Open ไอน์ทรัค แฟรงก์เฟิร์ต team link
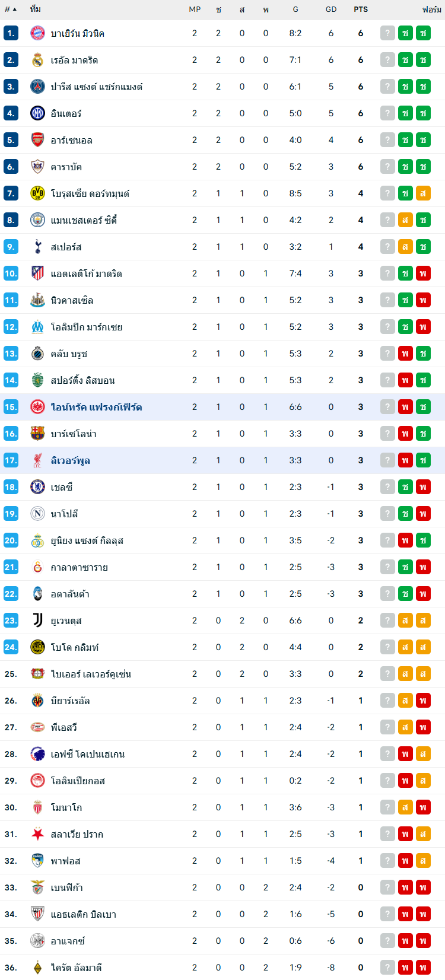The height and width of the screenshot is (980, 445). coord(96,407)
